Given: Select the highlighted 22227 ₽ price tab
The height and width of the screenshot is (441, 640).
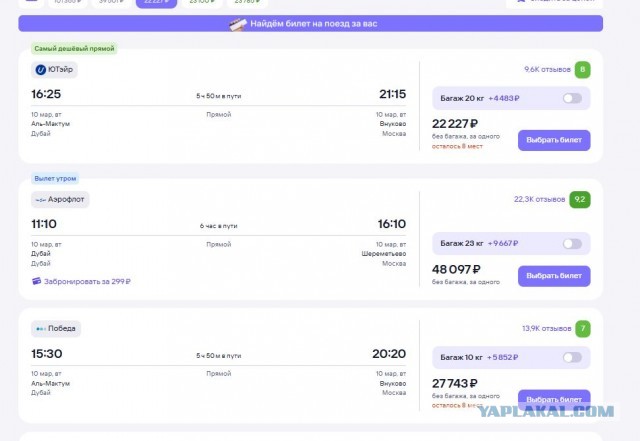Looking at the screenshot, I should point(156,3).
